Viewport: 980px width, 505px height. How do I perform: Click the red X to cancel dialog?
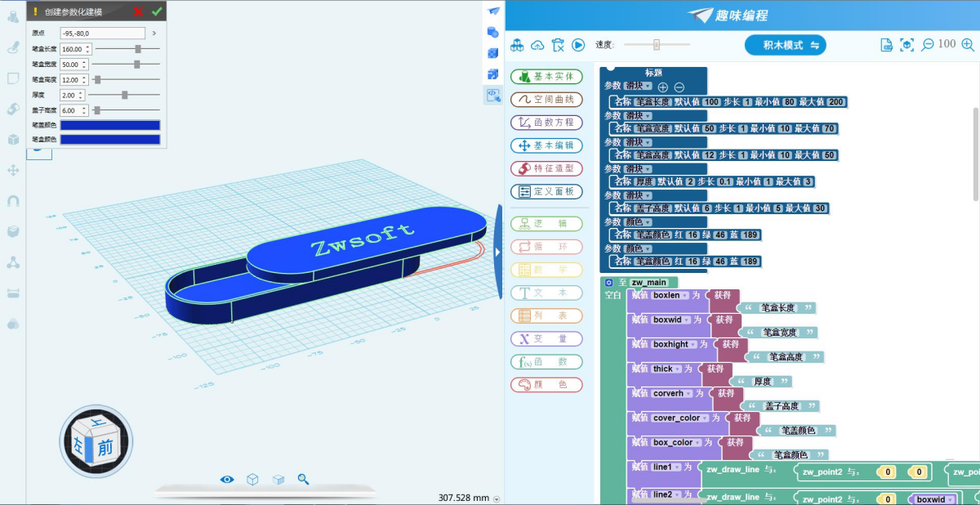(x=138, y=11)
